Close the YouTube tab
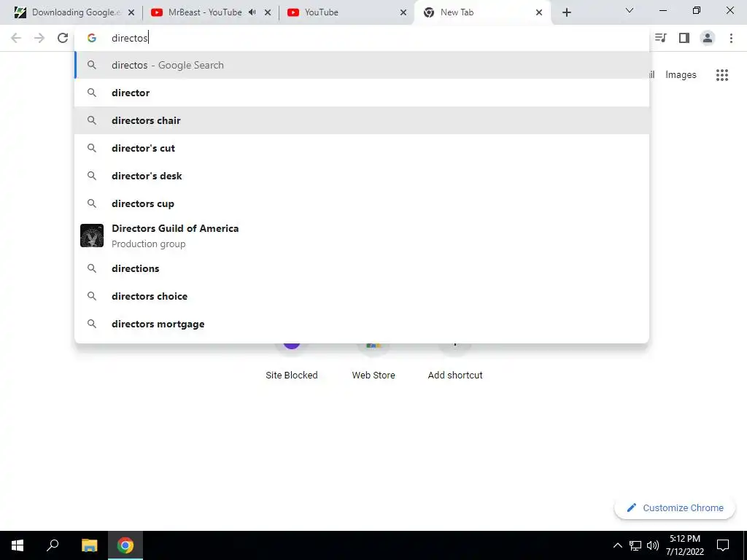This screenshot has height=560, width=747. pos(403,12)
